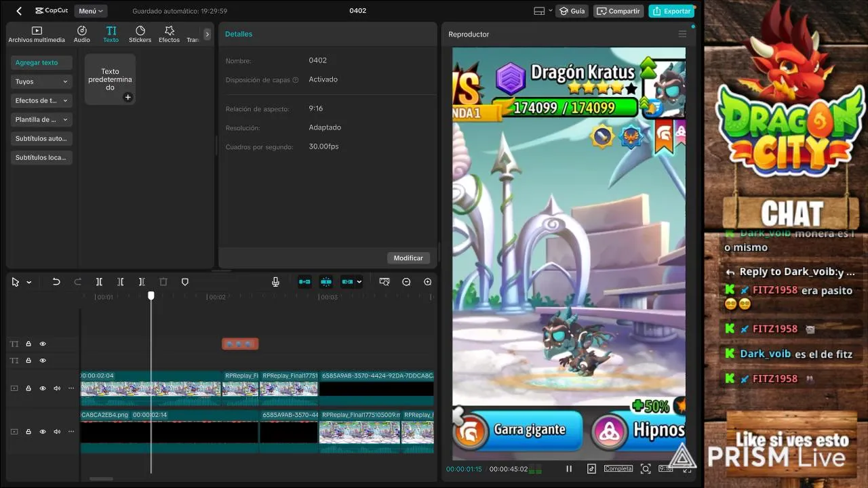
Task: Mute the upper video track
Action: pos(57,388)
